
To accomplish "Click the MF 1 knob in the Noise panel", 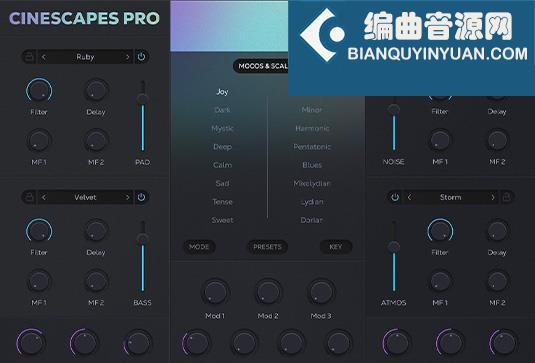I will click(440, 140).
